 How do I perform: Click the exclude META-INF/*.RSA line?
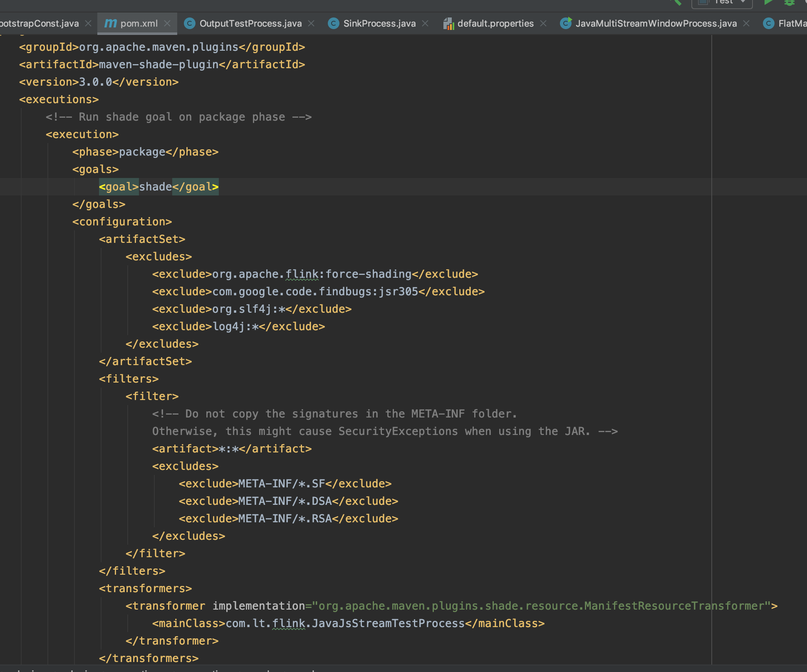tap(288, 519)
